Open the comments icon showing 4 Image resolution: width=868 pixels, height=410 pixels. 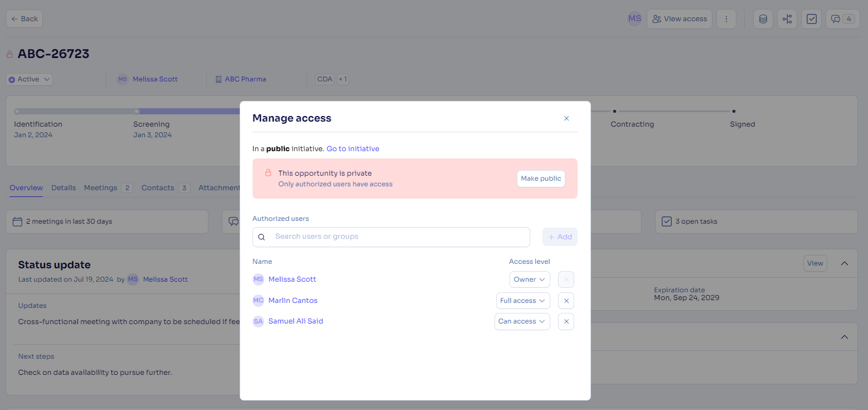click(843, 19)
